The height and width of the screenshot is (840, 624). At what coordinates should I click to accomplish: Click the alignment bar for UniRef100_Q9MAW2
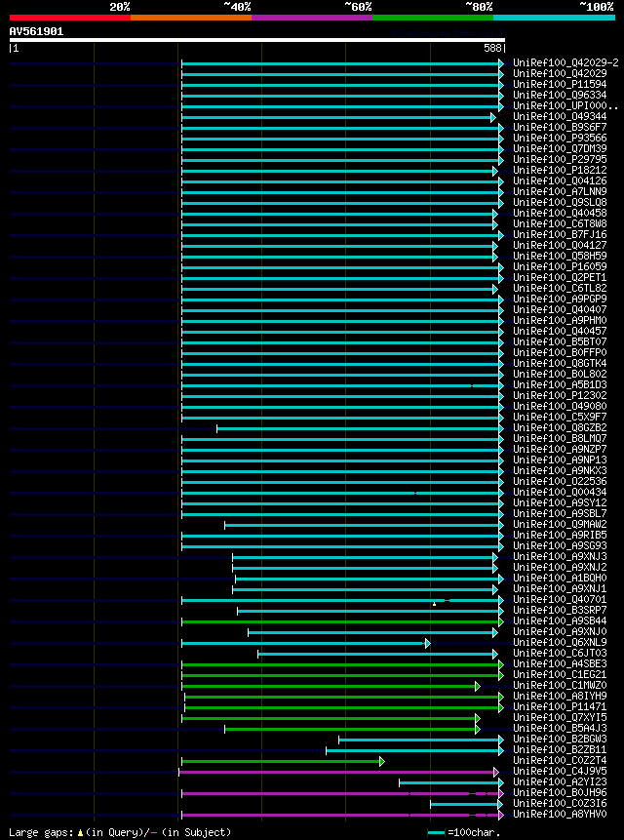(364, 525)
